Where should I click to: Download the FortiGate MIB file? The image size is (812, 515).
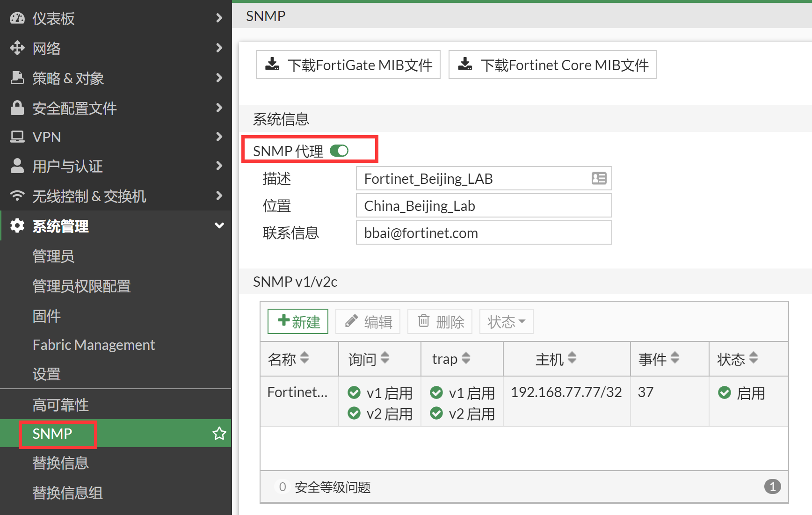coord(348,65)
